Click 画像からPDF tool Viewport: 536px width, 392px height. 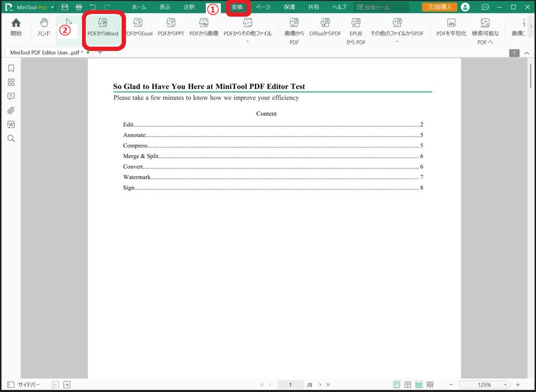[x=294, y=32]
